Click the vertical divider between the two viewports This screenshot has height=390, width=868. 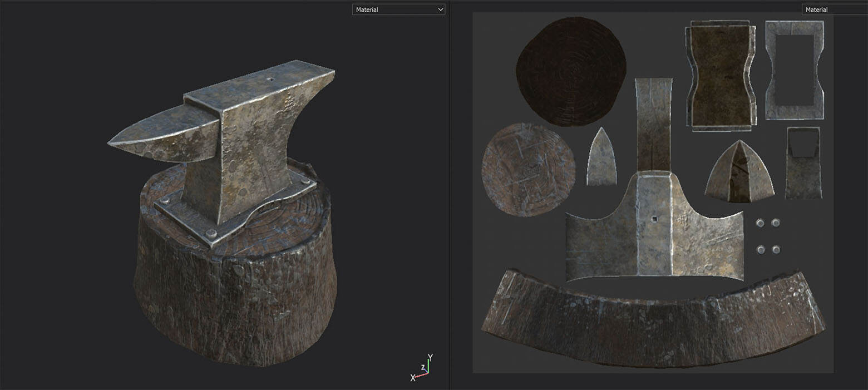point(449,195)
